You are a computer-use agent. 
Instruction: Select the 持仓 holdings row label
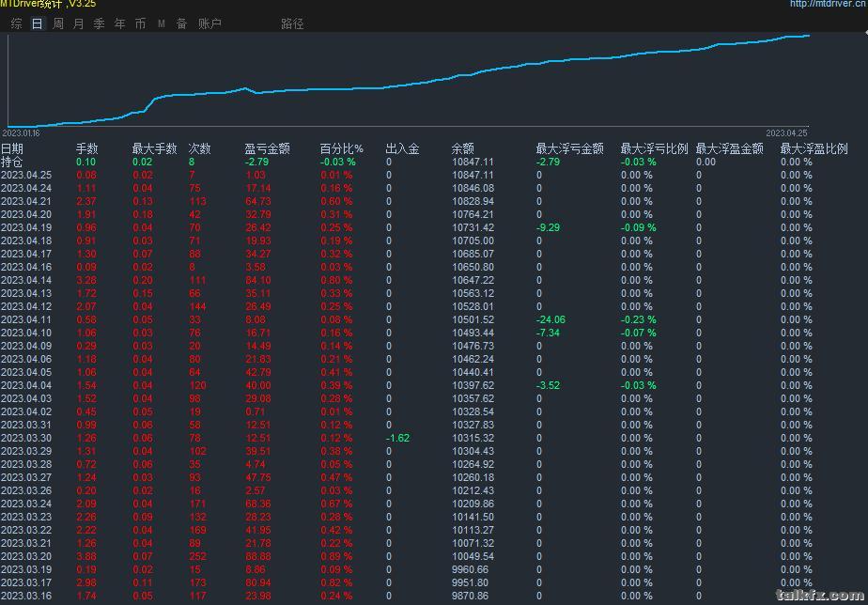(11, 163)
